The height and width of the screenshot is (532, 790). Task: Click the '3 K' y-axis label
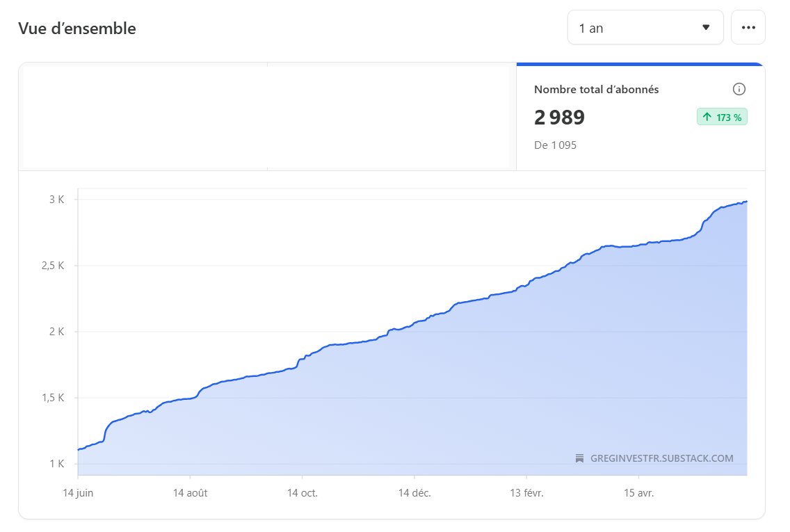click(56, 200)
